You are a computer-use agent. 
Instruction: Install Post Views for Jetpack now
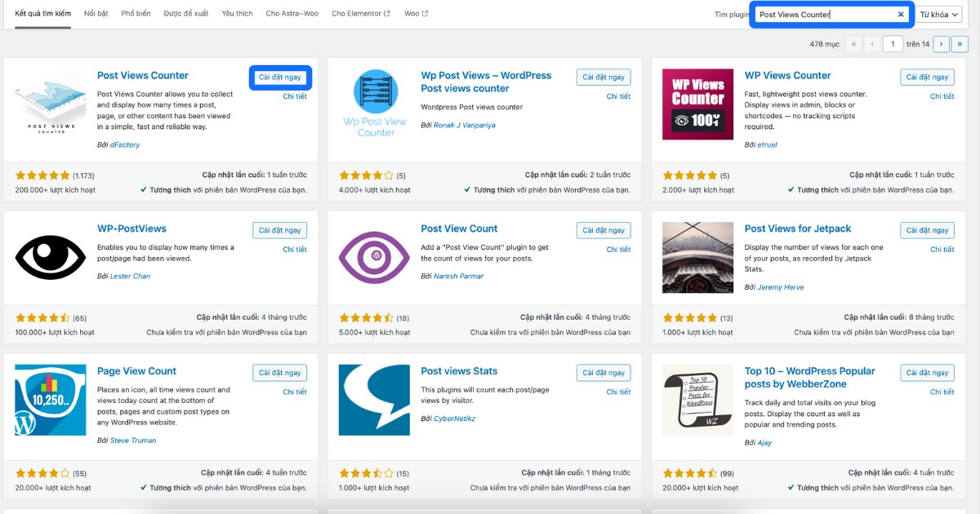[928, 231]
